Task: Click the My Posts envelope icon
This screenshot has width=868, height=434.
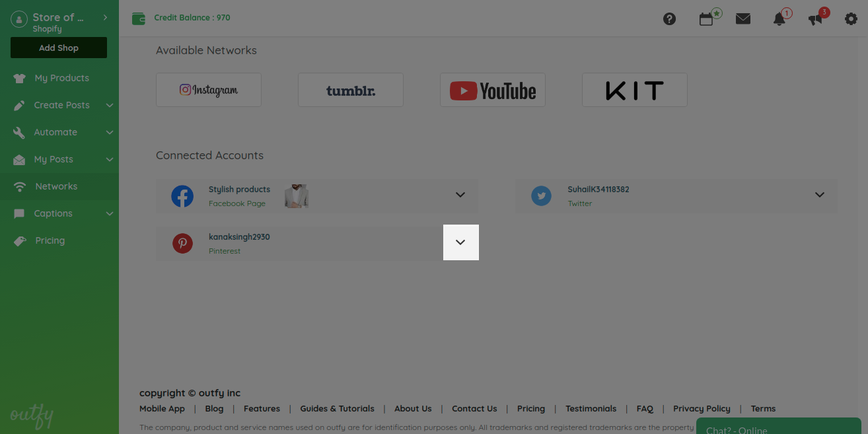Action: click(19, 159)
